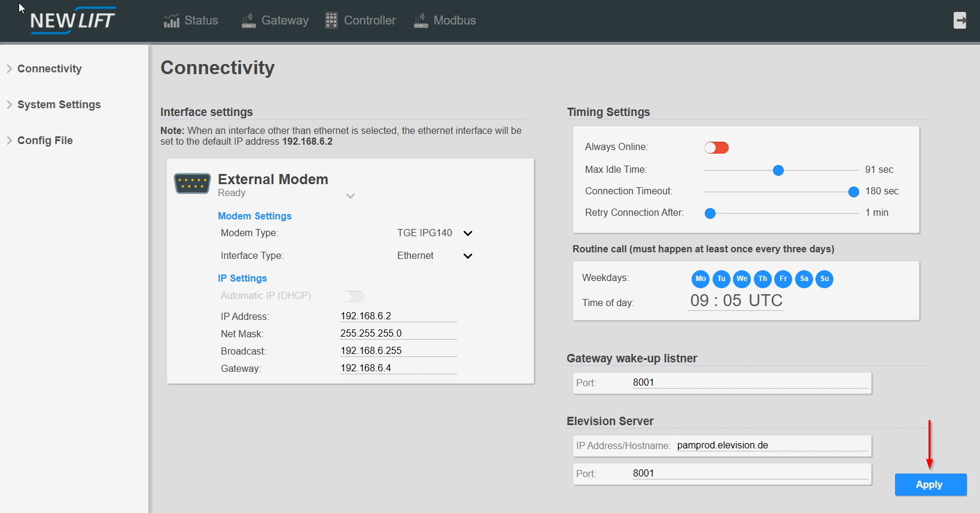Click the Max Idle Time slider handle
980x513 pixels.
(778, 170)
